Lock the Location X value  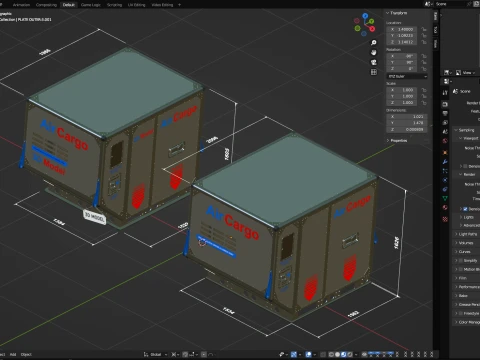[x=424, y=29]
